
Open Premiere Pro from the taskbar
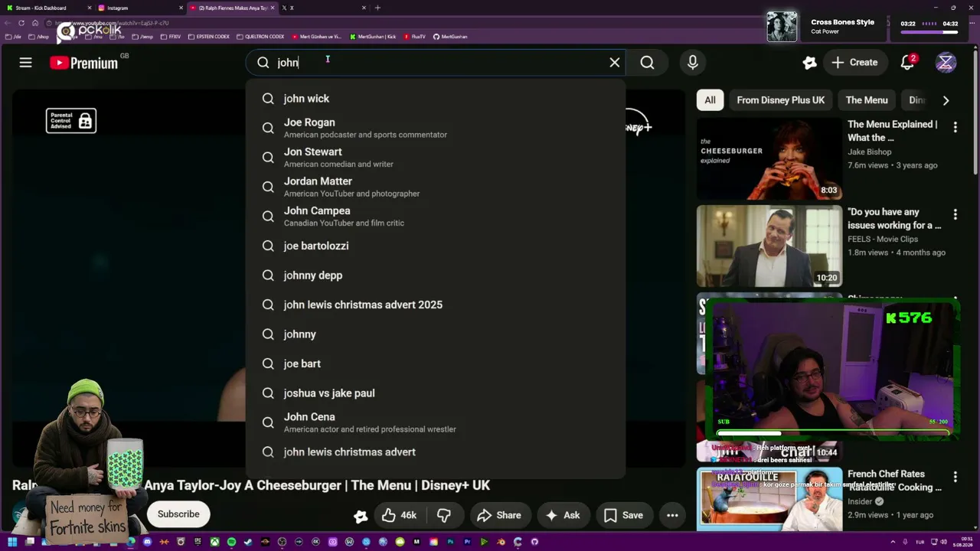(467, 542)
